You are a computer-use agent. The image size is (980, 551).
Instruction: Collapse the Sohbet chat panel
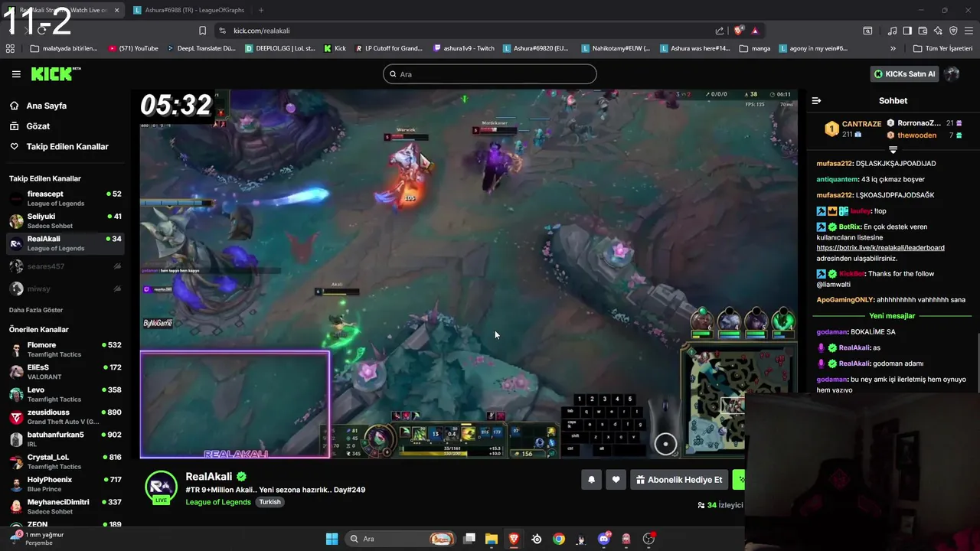tap(816, 101)
